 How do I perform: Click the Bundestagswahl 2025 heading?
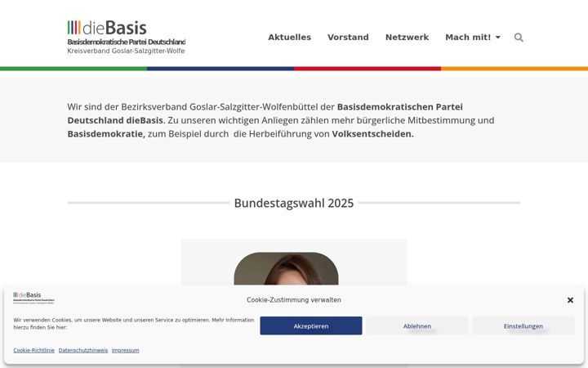[294, 203]
